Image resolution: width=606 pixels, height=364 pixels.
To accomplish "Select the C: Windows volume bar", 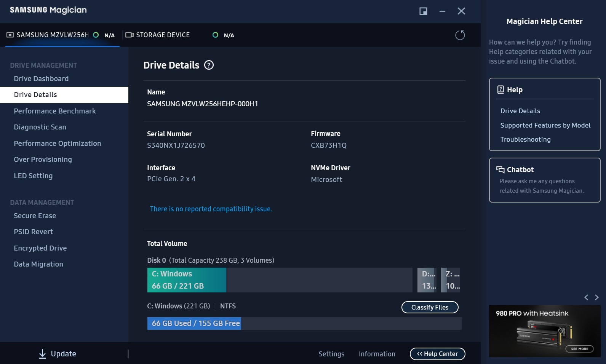I will click(x=187, y=280).
